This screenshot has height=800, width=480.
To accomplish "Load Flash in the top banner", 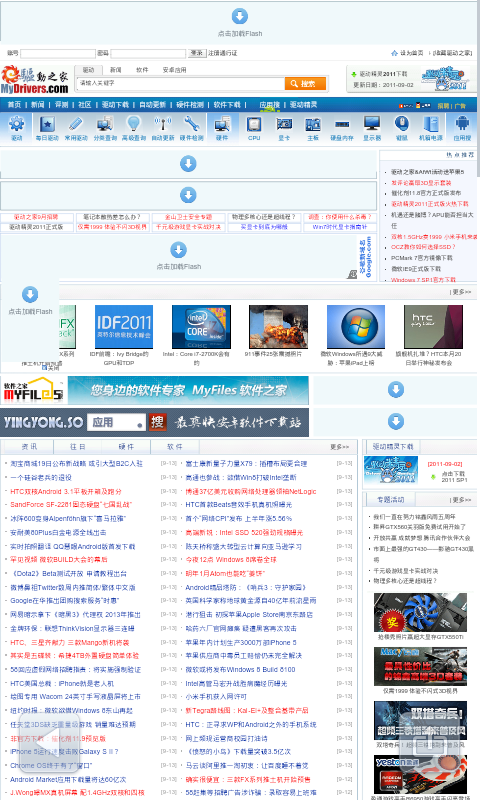I will click(x=240, y=17).
